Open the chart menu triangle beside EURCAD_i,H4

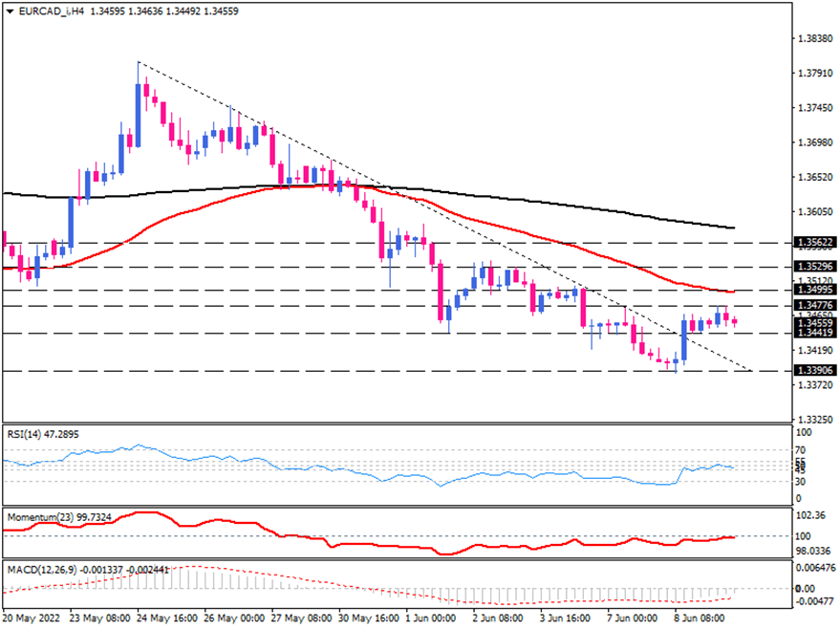[x=11, y=11]
